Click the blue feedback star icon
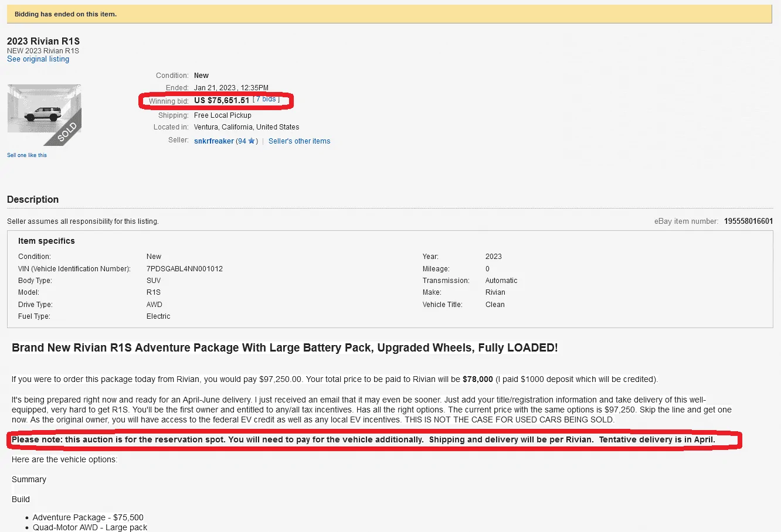781x532 pixels. [252, 141]
